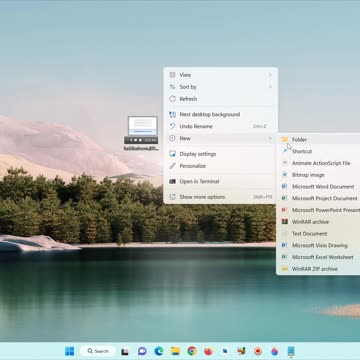Click the New plus-circle icon
This screenshot has width=360, height=360.
pyautogui.click(x=172, y=138)
